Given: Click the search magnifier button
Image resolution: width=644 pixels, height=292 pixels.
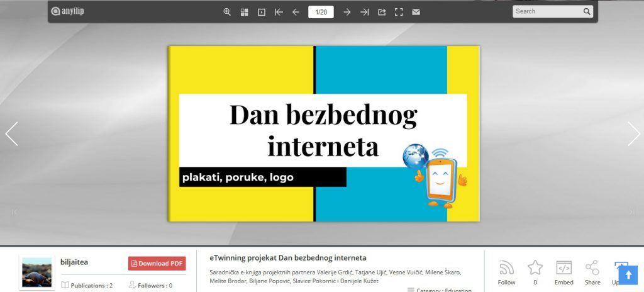Looking at the screenshot, I should point(587,11).
